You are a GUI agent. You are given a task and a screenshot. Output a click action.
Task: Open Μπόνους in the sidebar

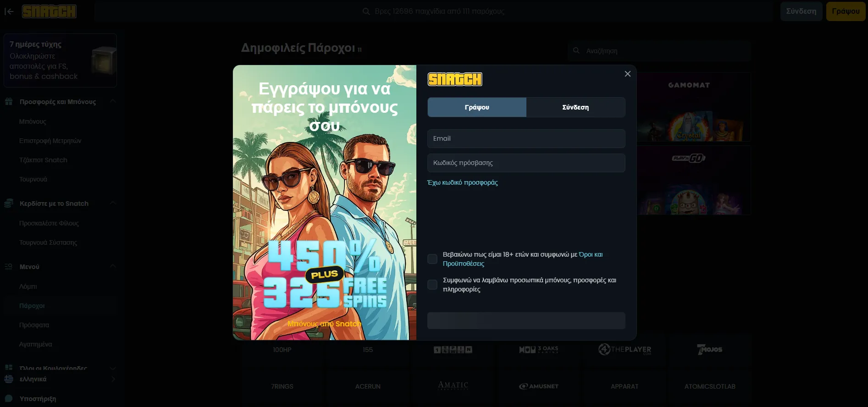(x=33, y=121)
